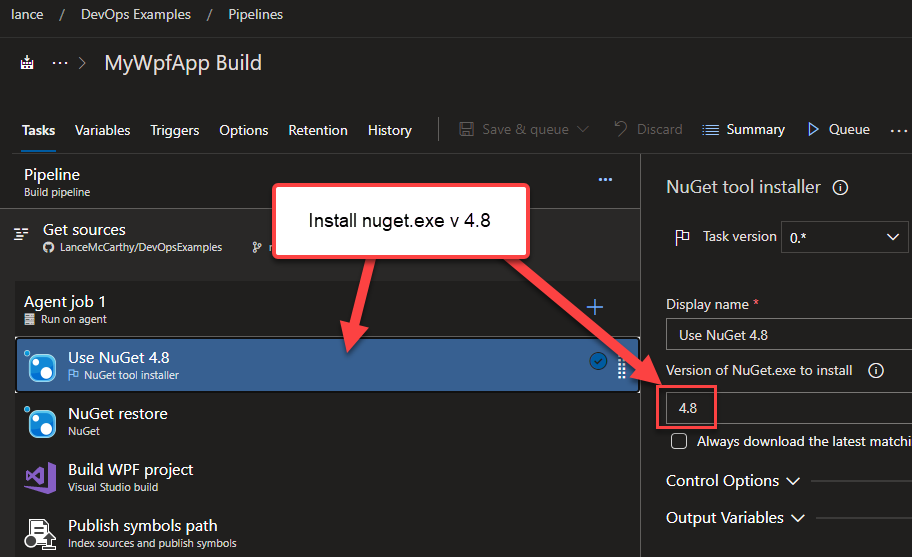Toggle the Use NuGet 4.8 task checkmark

tap(598, 362)
